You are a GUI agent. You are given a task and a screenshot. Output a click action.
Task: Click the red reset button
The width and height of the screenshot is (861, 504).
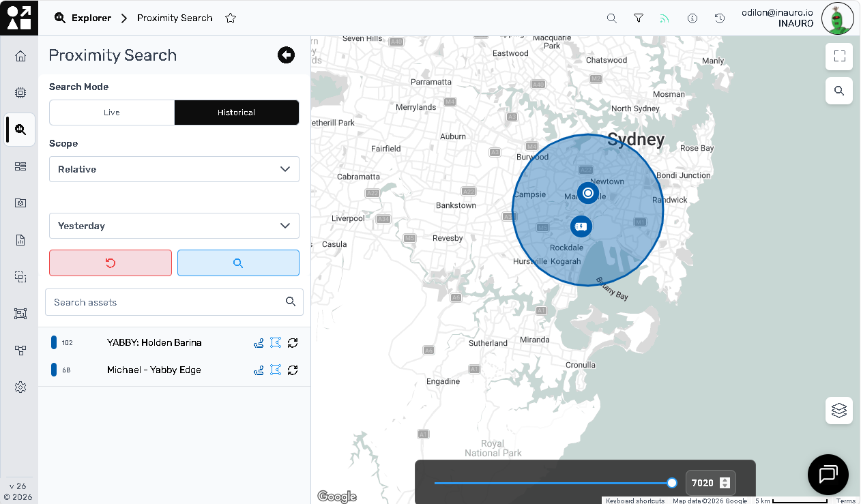[111, 263]
